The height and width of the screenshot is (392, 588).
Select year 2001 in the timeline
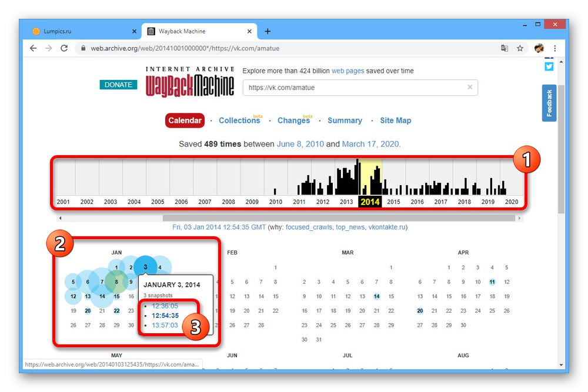(63, 202)
